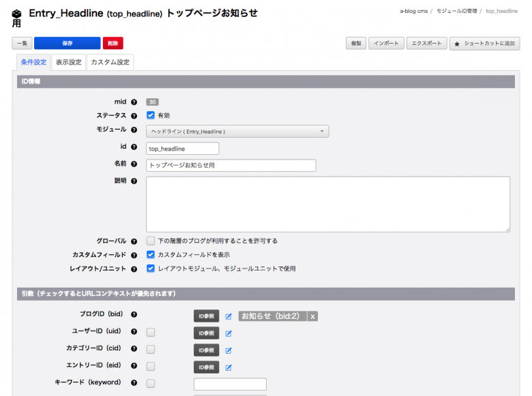Click the edit icon for ユーザーID row
Screen dimensions: 532x396
[228, 333]
